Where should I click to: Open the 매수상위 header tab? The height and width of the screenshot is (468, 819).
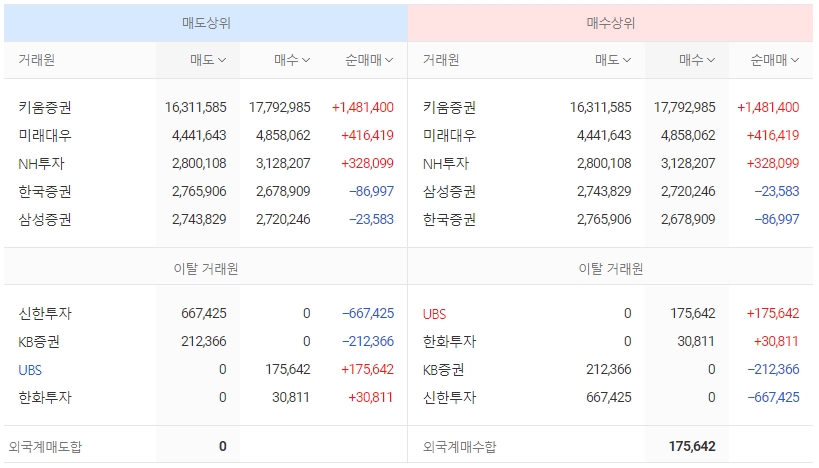(x=610, y=23)
